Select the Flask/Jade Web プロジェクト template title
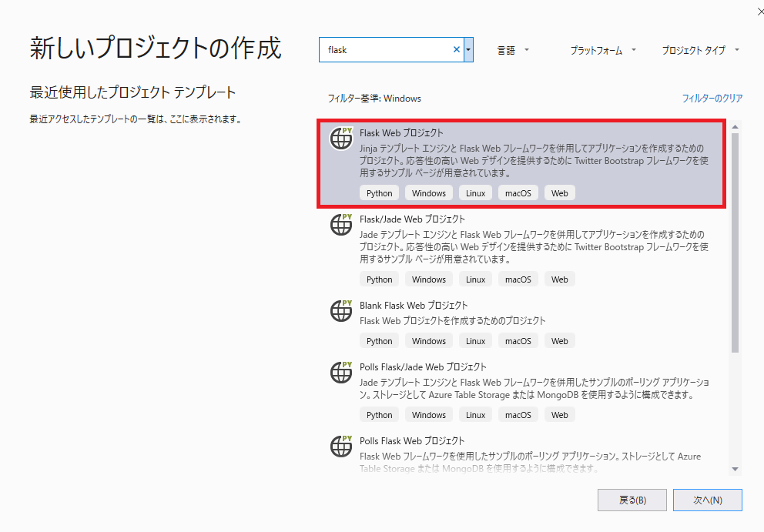This screenshot has height=532, width=764. click(x=412, y=219)
